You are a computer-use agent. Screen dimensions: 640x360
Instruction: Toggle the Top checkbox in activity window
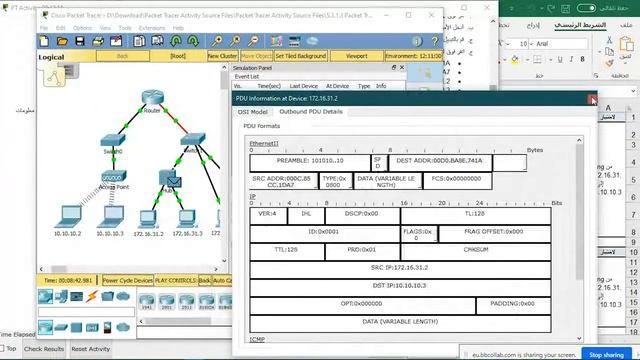coord(2,349)
